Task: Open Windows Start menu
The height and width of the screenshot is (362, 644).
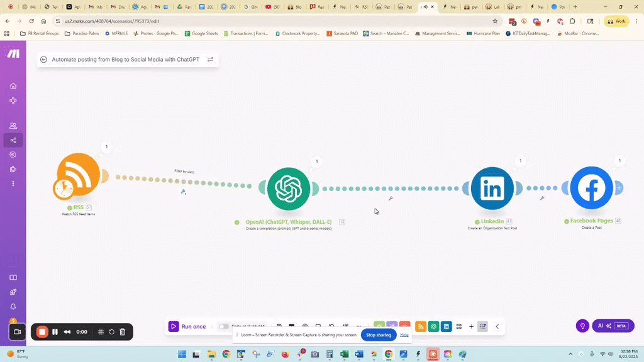Action: coord(182,354)
